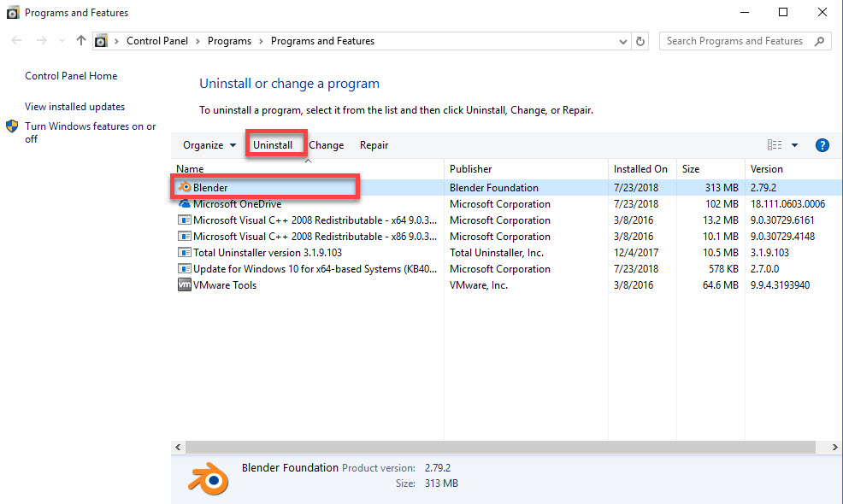Click the VMware Tools icon in list
This screenshot has height=504, width=843.
point(184,285)
